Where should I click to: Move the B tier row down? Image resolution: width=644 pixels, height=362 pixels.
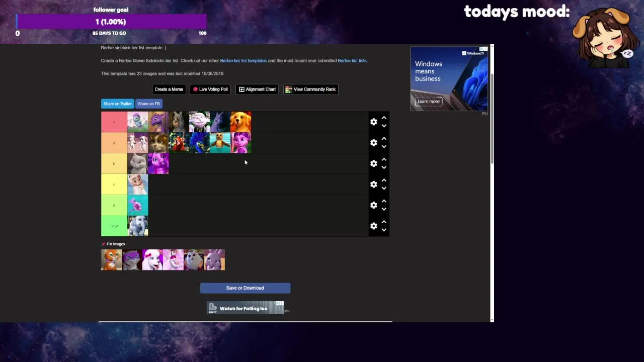tap(384, 167)
